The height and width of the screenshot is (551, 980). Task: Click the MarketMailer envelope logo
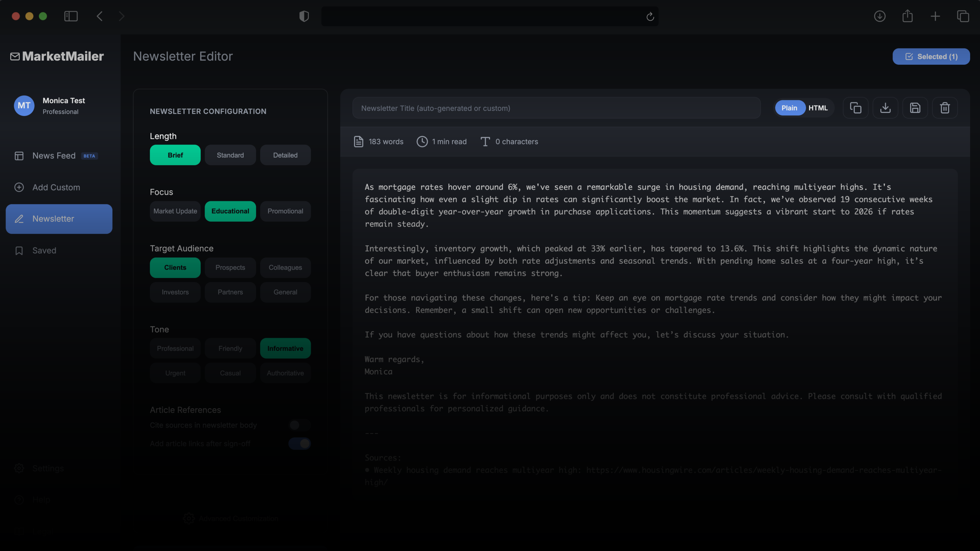(x=15, y=56)
